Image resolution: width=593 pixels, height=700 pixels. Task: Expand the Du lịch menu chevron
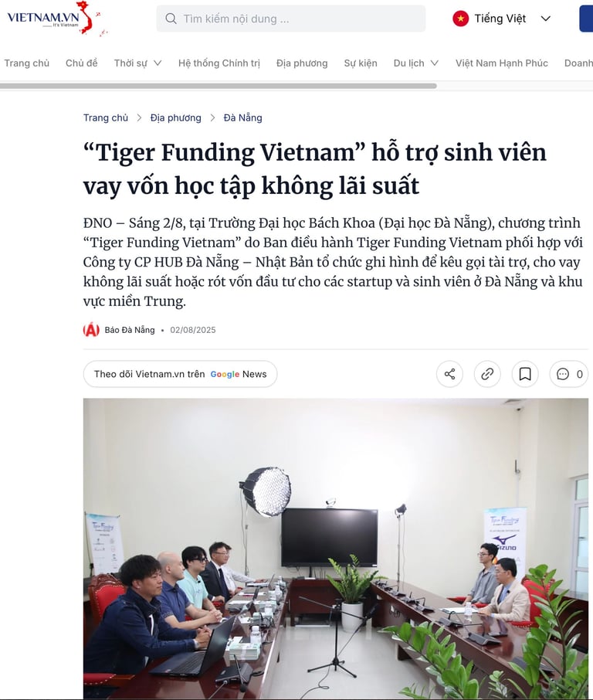[x=434, y=63]
